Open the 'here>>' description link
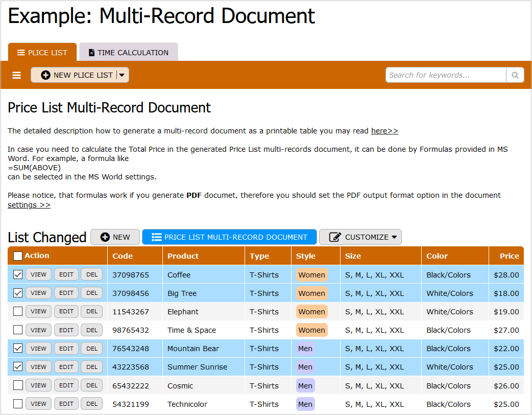The width and height of the screenshot is (532, 415). [384, 131]
